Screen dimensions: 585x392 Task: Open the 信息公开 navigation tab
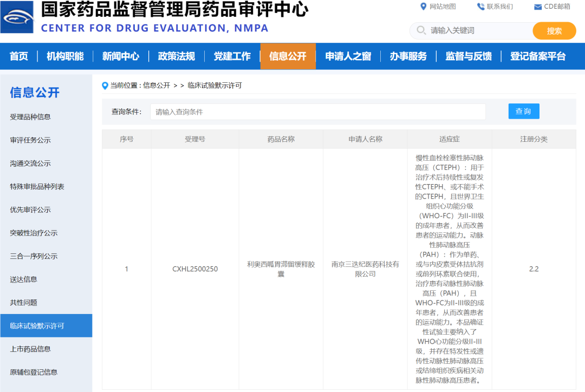point(288,56)
